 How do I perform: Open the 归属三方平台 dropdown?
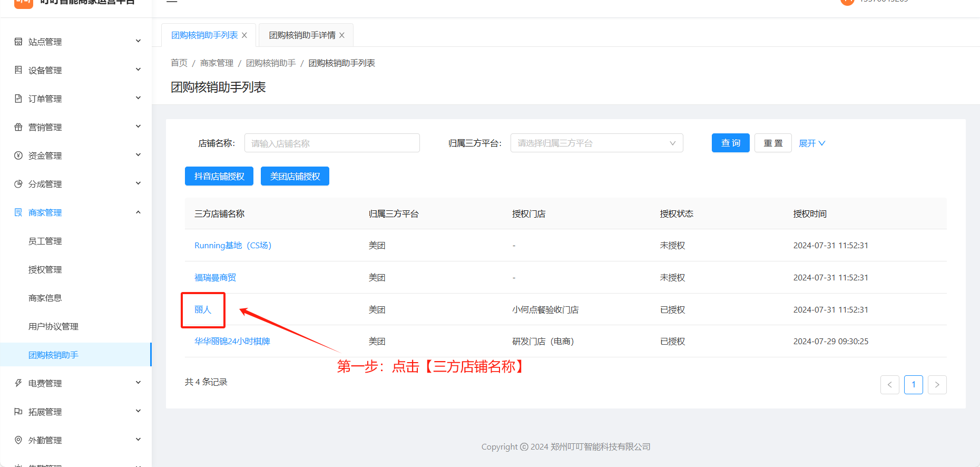click(596, 143)
